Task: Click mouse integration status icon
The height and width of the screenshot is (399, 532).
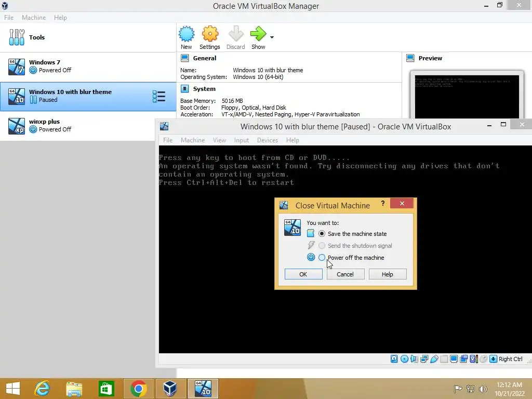Action: [x=484, y=359]
